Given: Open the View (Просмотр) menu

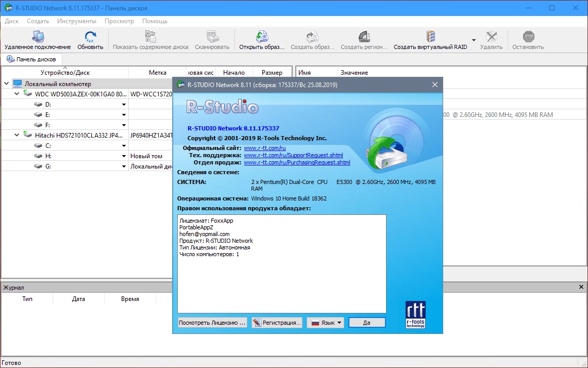Looking at the screenshot, I should coord(119,21).
